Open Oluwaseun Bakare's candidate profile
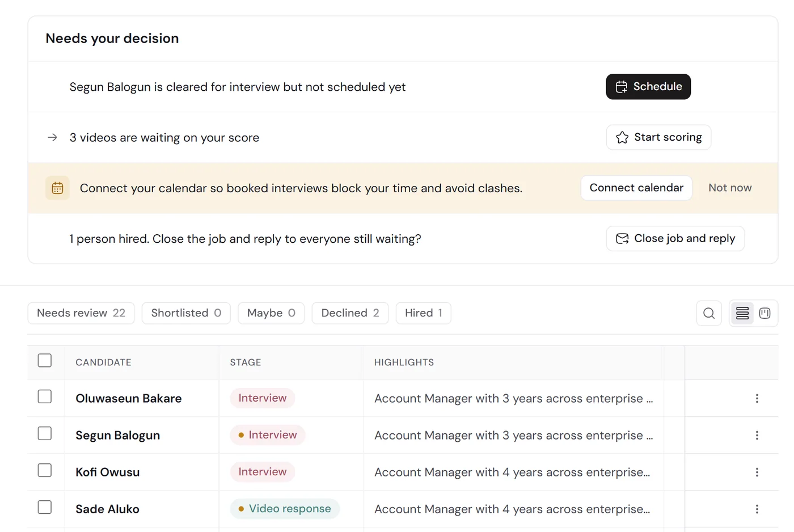794x532 pixels. tap(129, 399)
